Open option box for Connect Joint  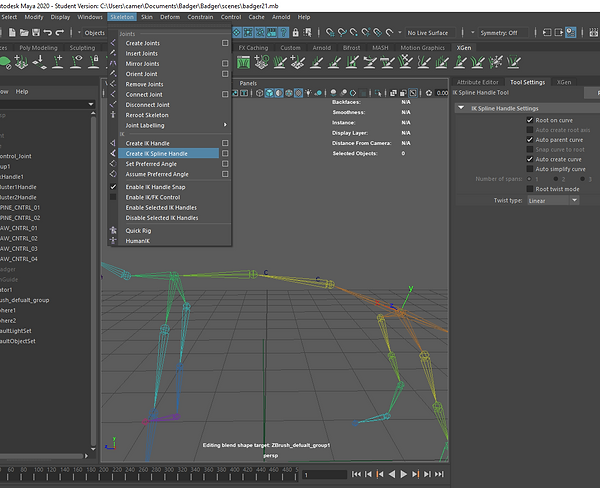pyautogui.click(x=225, y=94)
